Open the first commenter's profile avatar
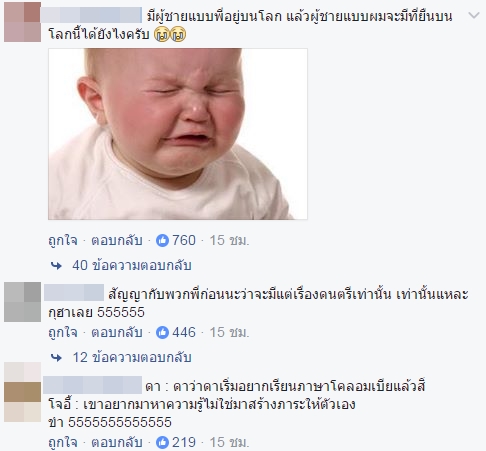The height and width of the screenshot is (451, 486). point(22,22)
